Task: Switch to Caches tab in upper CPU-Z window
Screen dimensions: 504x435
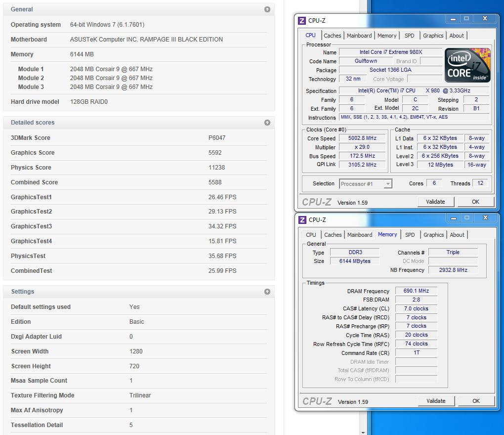Action: tap(333, 36)
